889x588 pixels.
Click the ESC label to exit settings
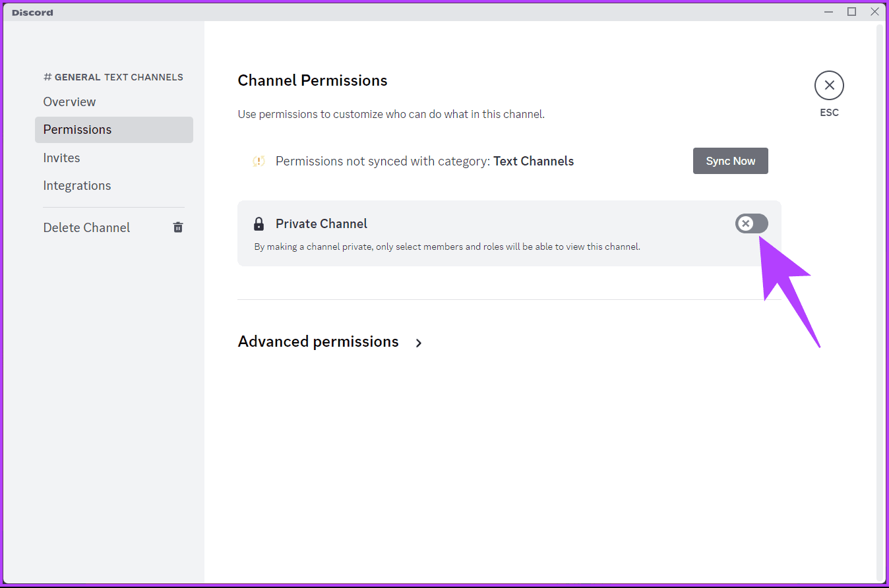click(829, 112)
